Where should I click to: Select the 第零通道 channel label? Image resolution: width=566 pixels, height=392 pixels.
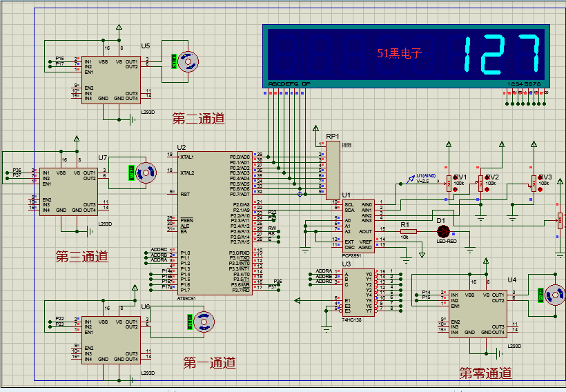pyautogui.click(x=485, y=373)
